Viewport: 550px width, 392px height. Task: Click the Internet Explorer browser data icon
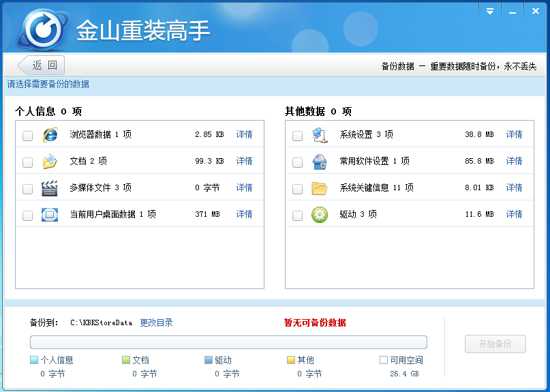[50, 135]
